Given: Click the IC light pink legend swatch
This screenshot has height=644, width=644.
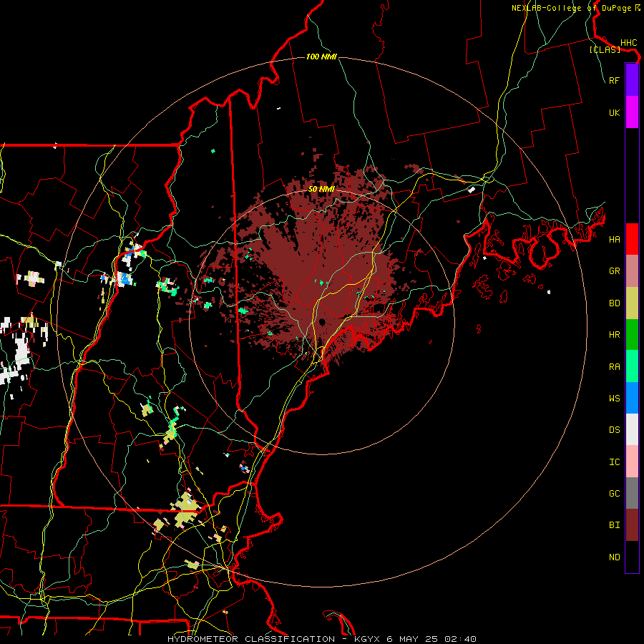Looking at the screenshot, I should coord(632,462).
